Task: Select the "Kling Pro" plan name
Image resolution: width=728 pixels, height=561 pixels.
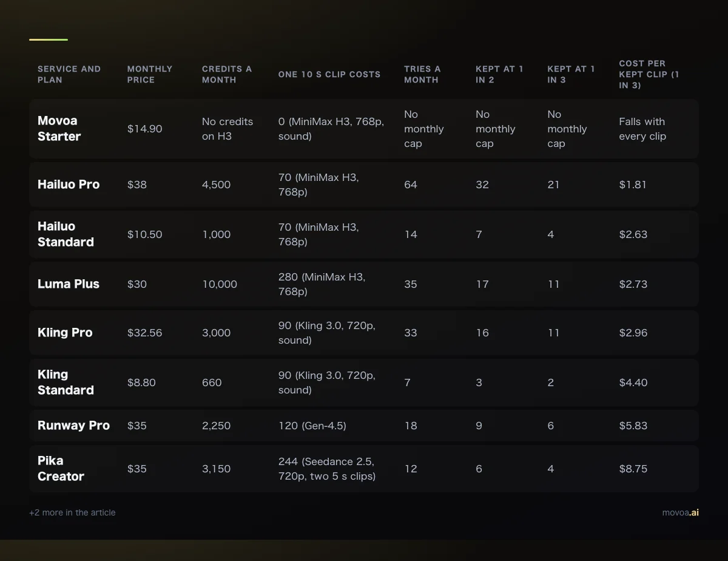Action: tap(65, 333)
